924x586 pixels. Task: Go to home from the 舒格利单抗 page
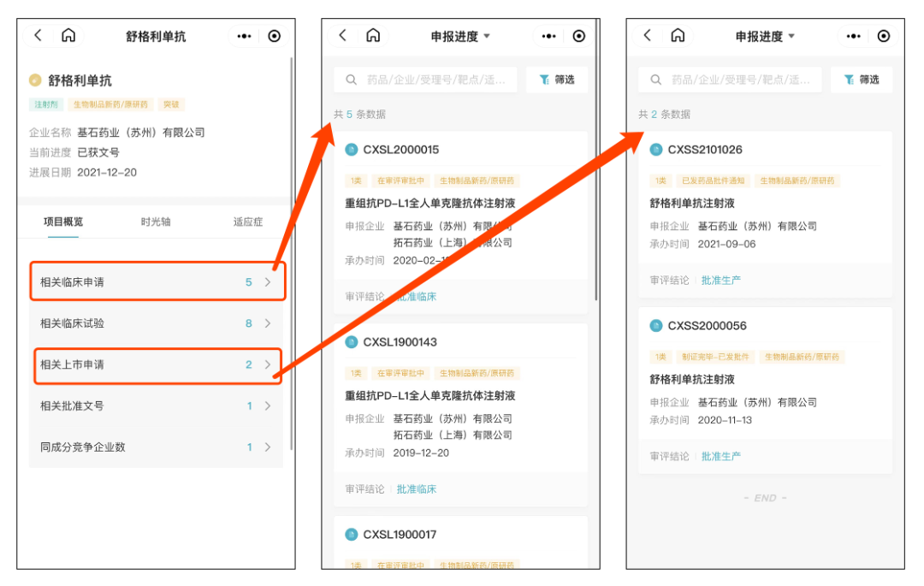click(x=68, y=35)
